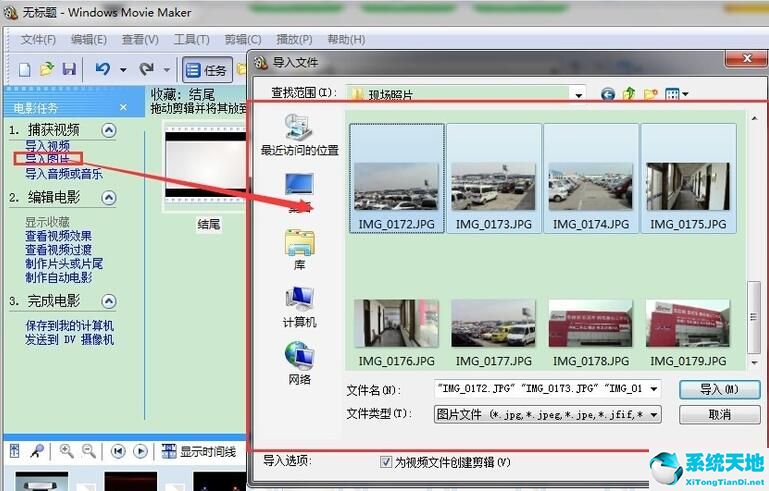
Task: Click the file list vertical scrollbar
Action: click(x=754, y=316)
